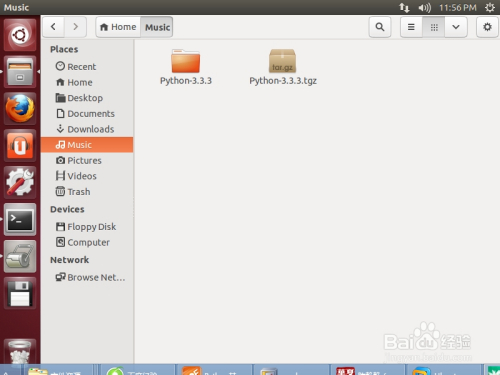500x375 pixels.
Task: Open Documents in the sidebar
Action: [x=87, y=114]
